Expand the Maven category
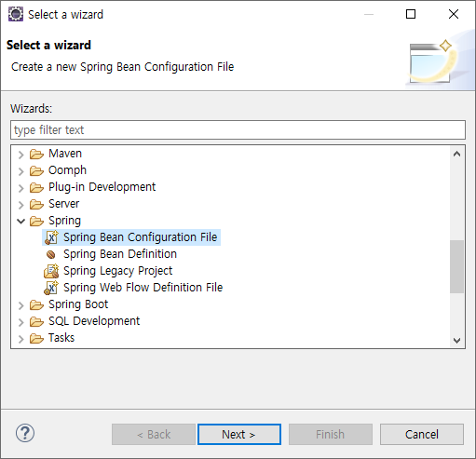The image size is (476, 459). coord(20,155)
